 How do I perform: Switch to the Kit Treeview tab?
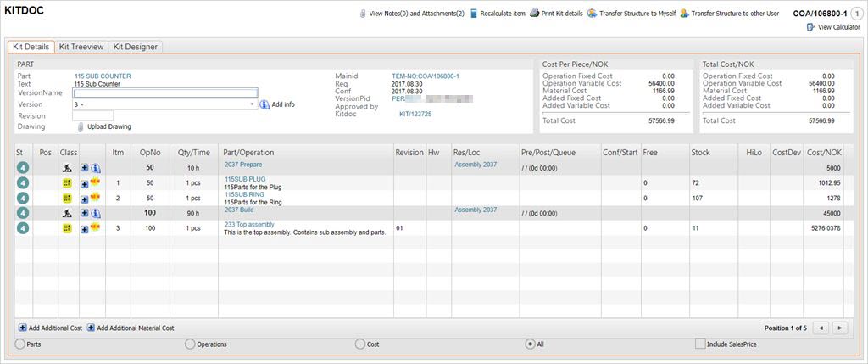click(81, 47)
